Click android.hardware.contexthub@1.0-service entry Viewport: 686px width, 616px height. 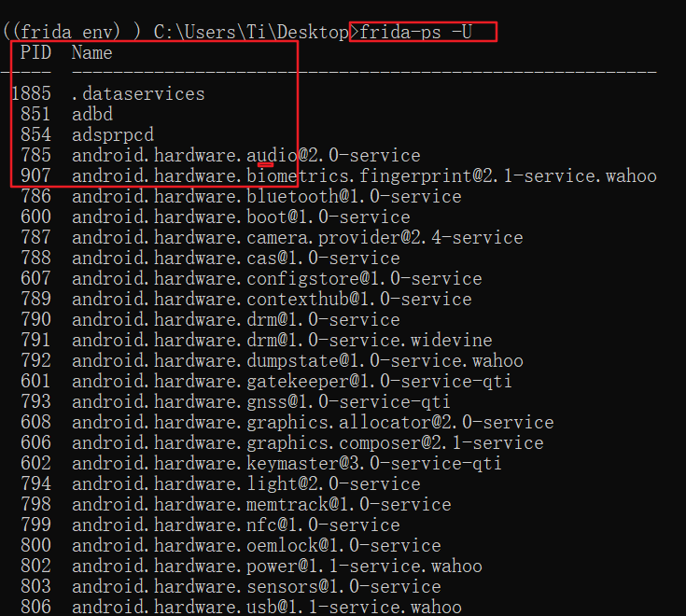[x=272, y=300]
